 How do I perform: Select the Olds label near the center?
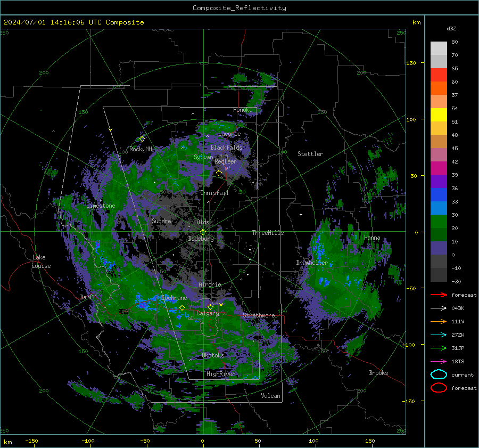[x=203, y=222]
